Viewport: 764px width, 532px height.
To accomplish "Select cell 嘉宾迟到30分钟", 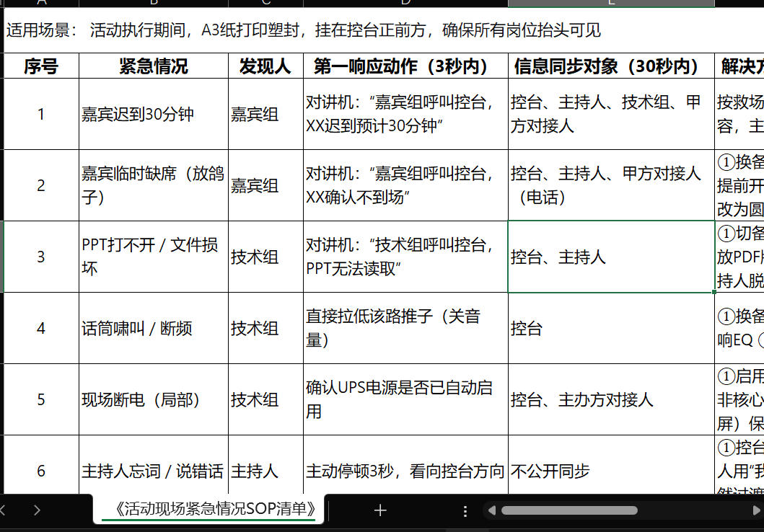I will 154,114.
